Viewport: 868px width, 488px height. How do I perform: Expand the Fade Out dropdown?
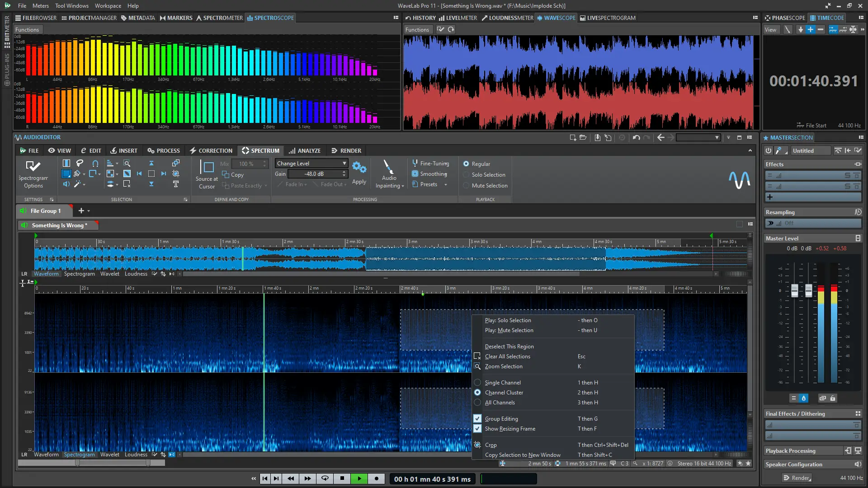tap(345, 184)
